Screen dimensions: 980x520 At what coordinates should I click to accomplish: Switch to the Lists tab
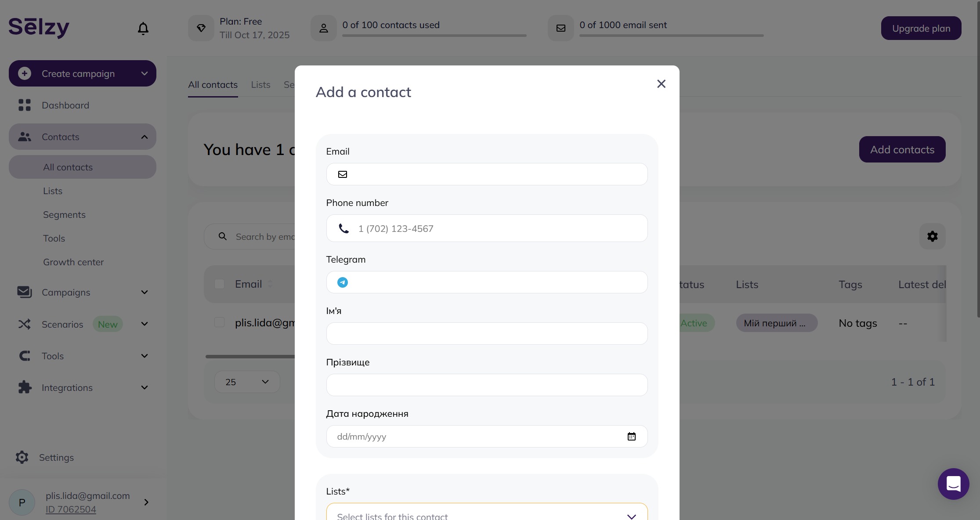click(x=260, y=85)
